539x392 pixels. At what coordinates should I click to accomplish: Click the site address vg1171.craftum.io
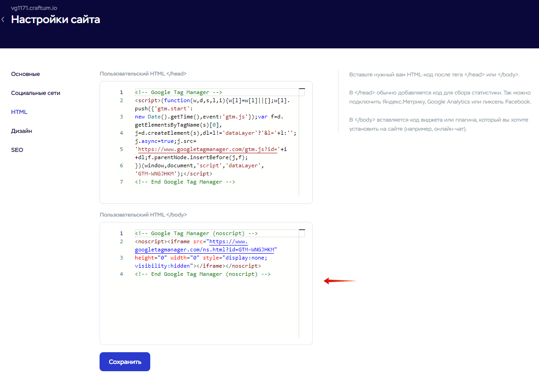tap(34, 8)
